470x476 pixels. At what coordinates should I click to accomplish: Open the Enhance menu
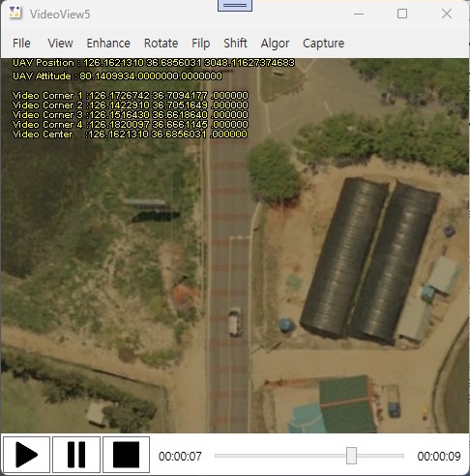pyautogui.click(x=108, y=44)
